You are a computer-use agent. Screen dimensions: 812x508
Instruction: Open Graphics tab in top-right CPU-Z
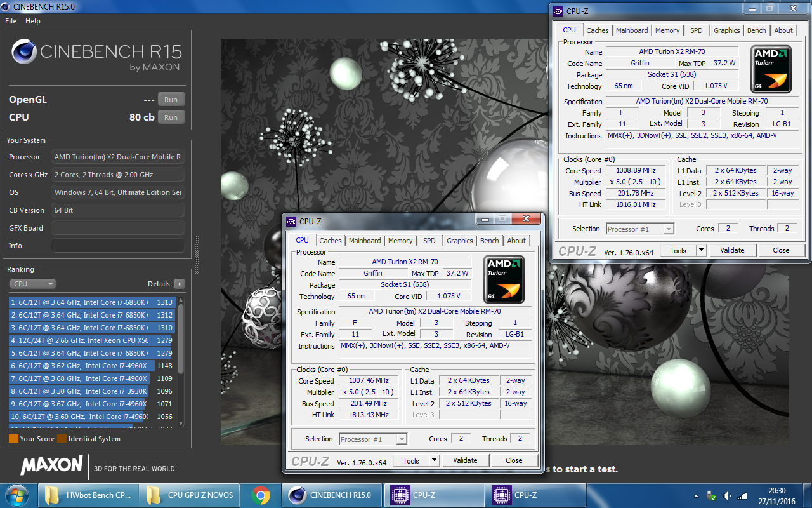coord(727,30)
